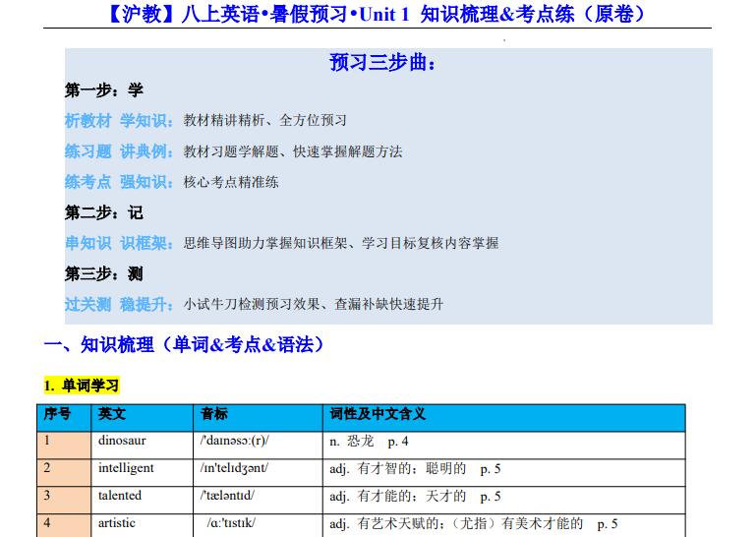
Task: Click the word 'intelligent' in the table
Action: [126, 468]
